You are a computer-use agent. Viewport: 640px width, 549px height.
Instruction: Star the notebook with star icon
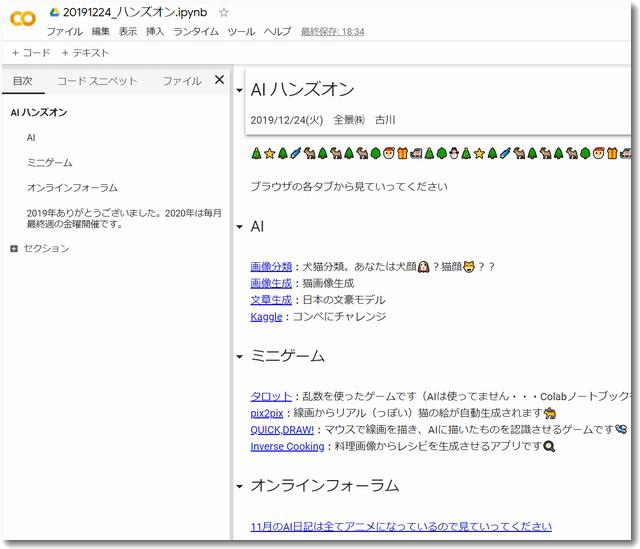coord(223,13)
